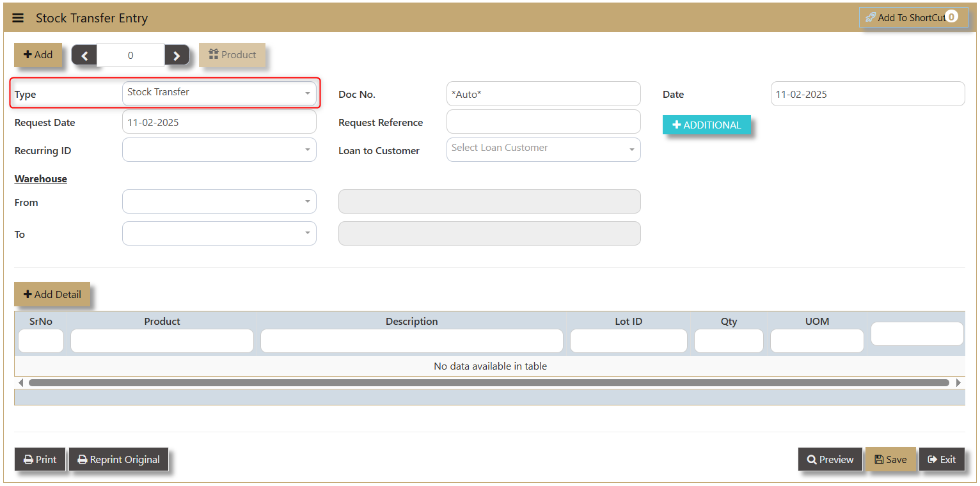
Task: Save the stock transfer entry
Action: tap(890, 459)
